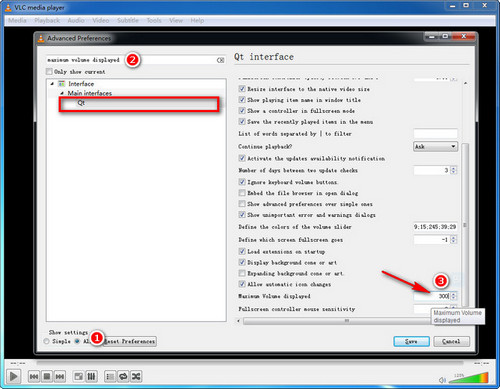Adjust fullscreen screen number spinner
The width and height of the screenshot is (500, 389).
coord(453,240)
